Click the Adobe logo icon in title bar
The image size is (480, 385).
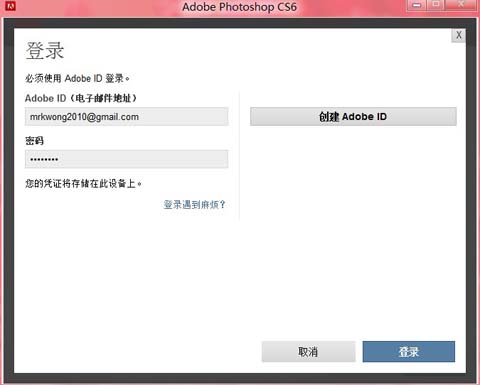tap(10, 5)
